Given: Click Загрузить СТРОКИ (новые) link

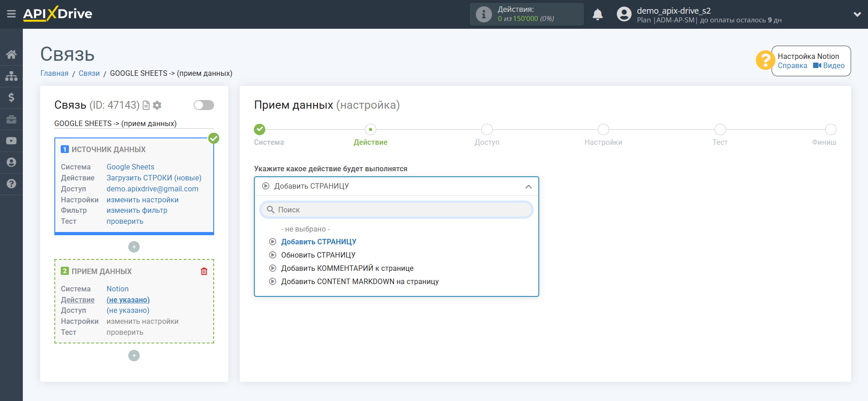Looking at the screenshot, I should coord(154,178).
